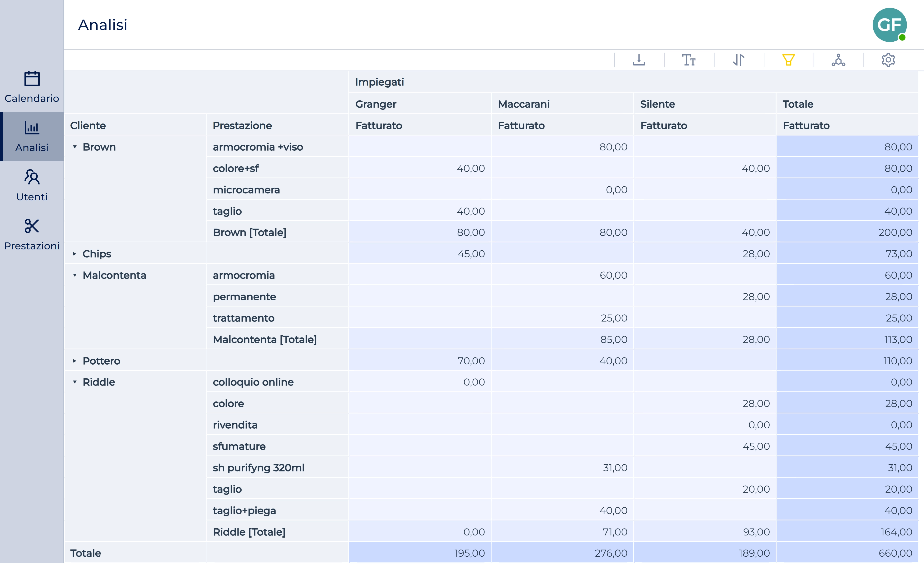Select the grand total 660,00 cell
Viewport: 924px width, 564px height.
(x=895, y=554)
